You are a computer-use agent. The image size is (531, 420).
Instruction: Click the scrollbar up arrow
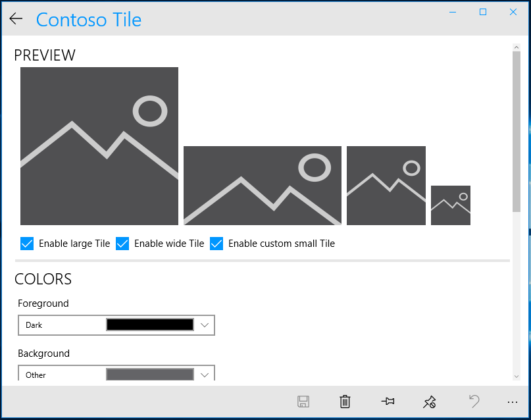[517, 47]
